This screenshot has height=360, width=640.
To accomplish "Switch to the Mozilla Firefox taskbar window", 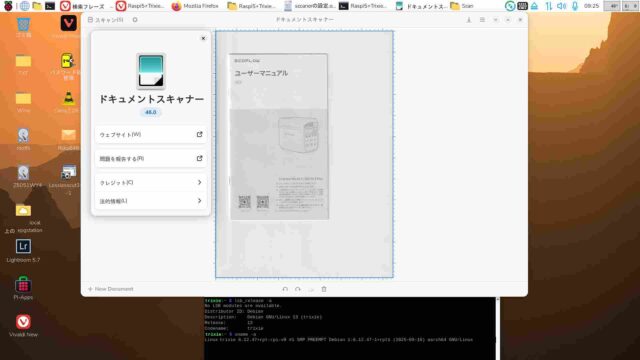I will pos(196,6).
